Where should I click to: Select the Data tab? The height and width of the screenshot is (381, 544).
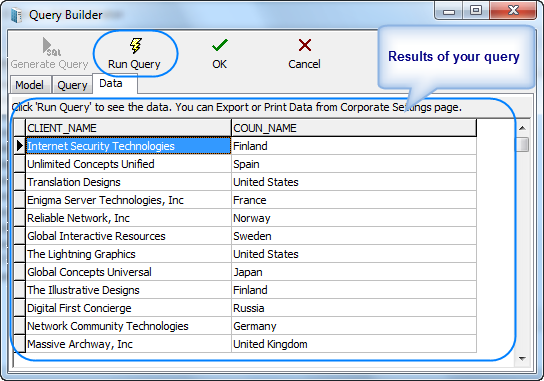coord(115,84)
